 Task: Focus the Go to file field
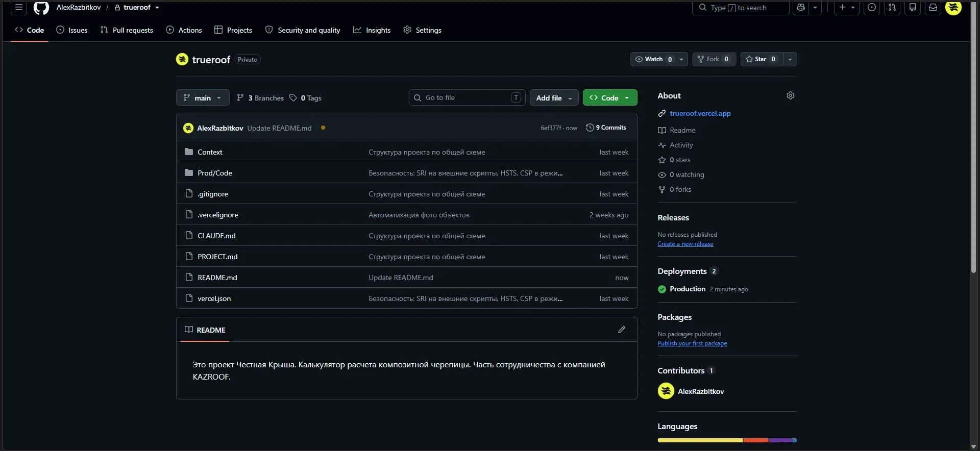tap(467, 97)
